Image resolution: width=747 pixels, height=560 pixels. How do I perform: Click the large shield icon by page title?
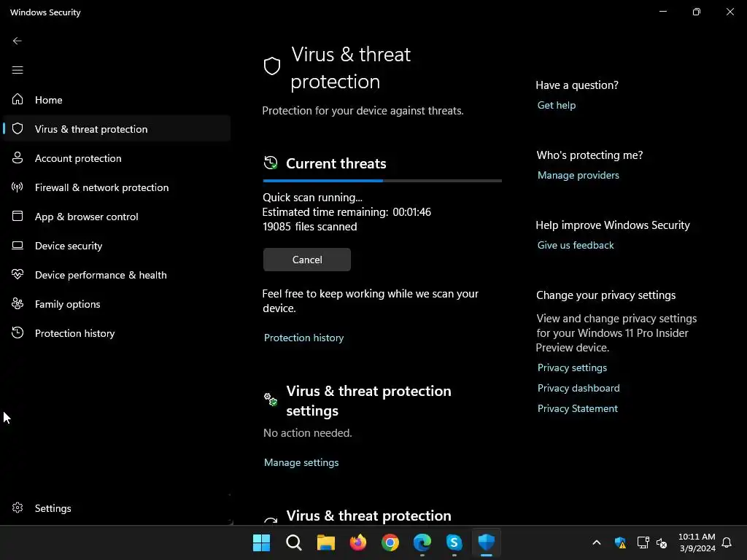pos(272,66)
